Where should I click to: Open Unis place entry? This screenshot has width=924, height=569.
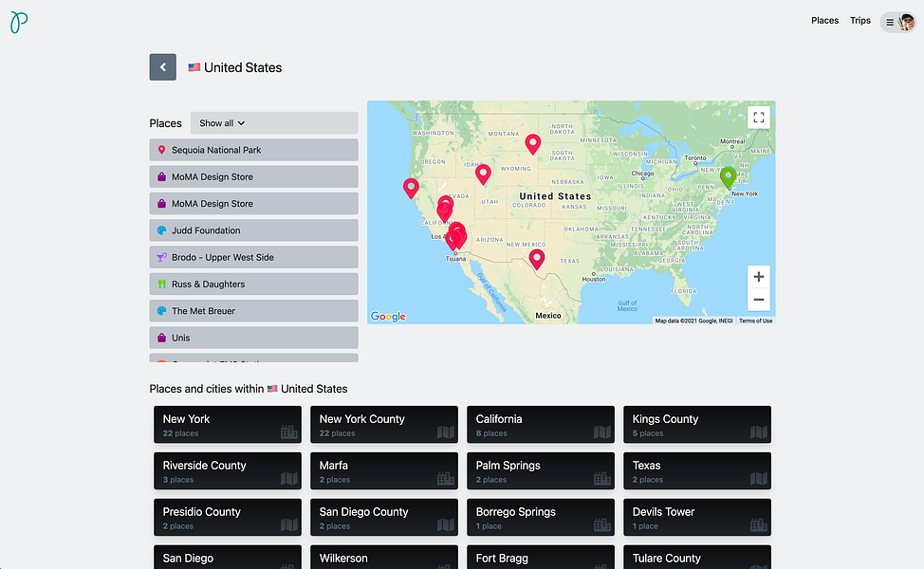point(253,339)
